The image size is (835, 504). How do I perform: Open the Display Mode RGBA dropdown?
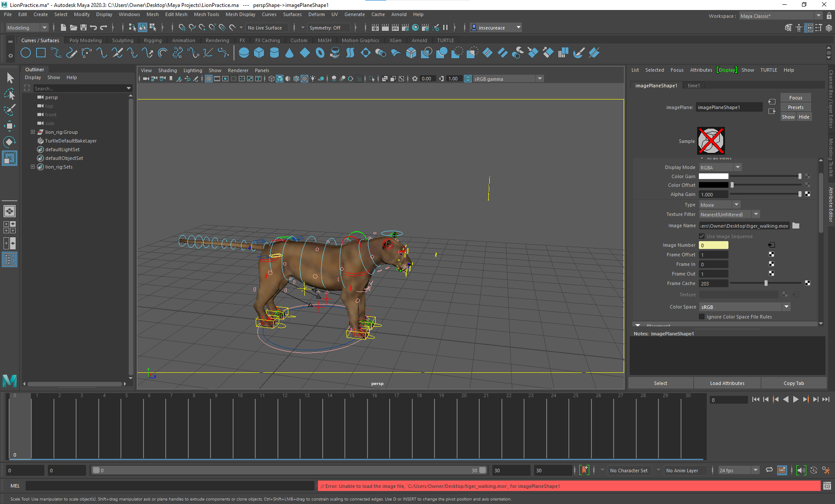click(x=720, y=167)
